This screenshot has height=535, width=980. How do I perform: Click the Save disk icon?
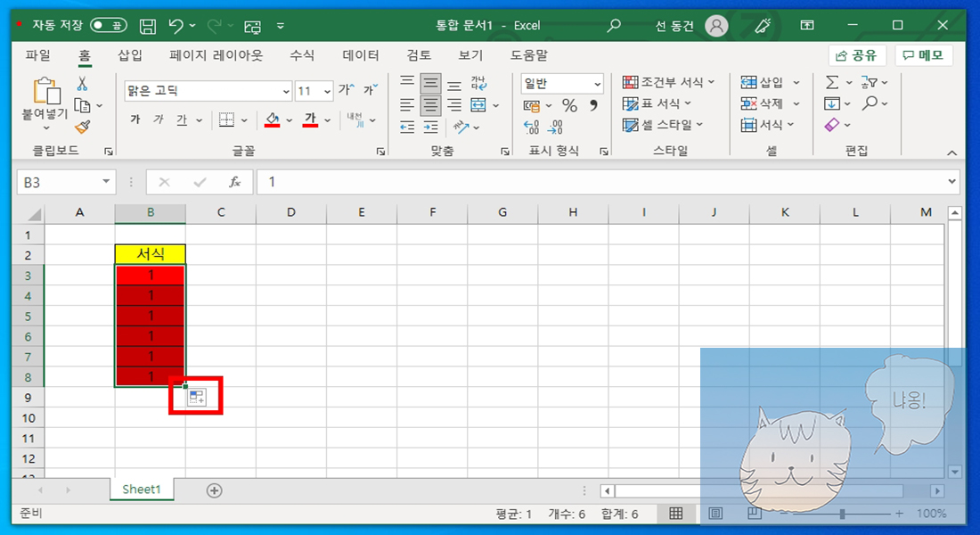(x=148, y=26)
